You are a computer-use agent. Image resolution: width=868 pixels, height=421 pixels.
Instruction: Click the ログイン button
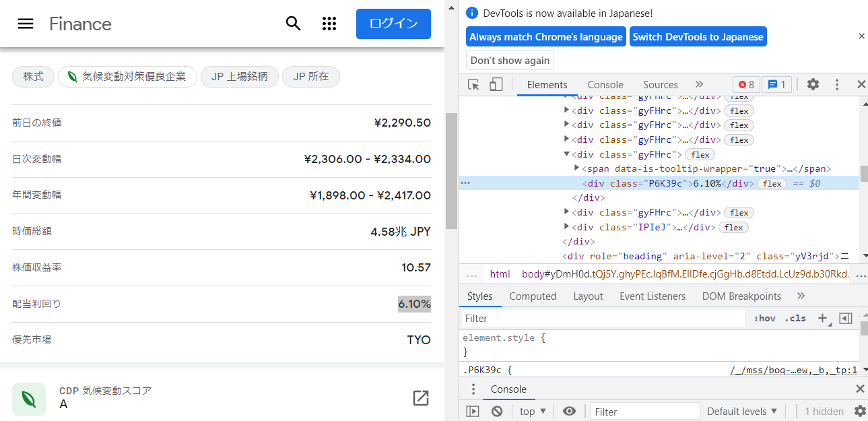(393, 24)
